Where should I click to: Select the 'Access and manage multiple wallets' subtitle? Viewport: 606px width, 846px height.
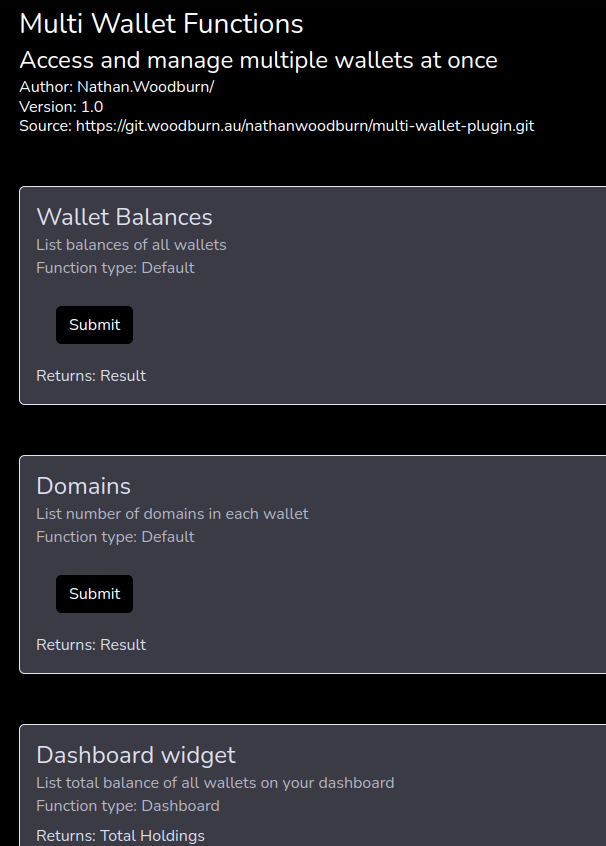[x=258, y=60]
